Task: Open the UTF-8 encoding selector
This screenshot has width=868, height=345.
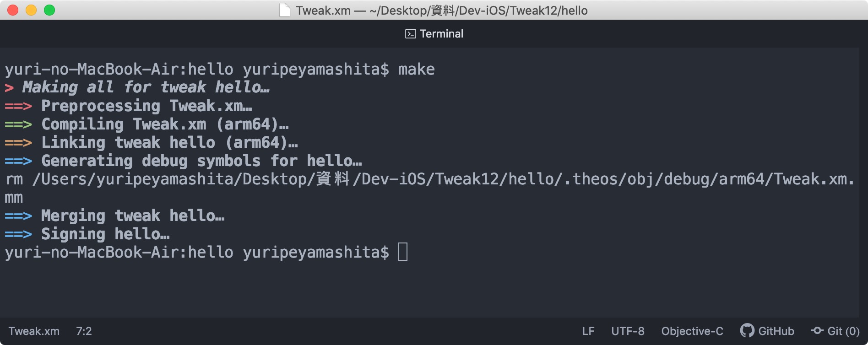Action: tap(628, 331)
